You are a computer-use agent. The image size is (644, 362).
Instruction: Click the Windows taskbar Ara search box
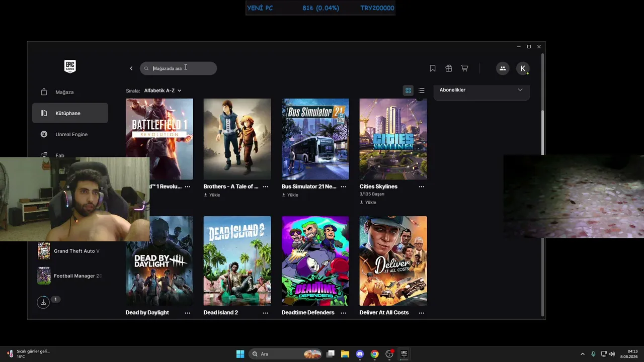click(x=286, y=354)
